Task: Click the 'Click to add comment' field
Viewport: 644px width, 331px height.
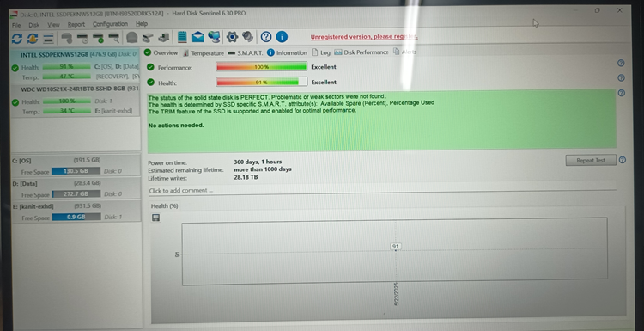Action: tap(382, 191)
